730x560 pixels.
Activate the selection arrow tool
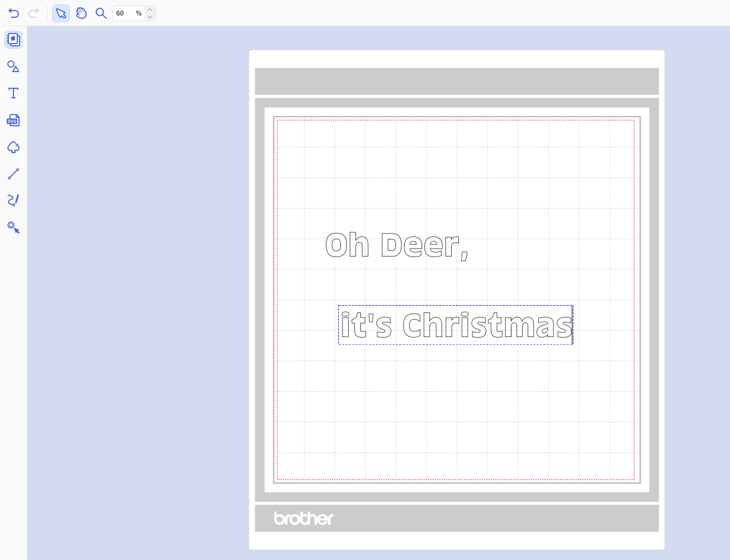click(61, 13)
